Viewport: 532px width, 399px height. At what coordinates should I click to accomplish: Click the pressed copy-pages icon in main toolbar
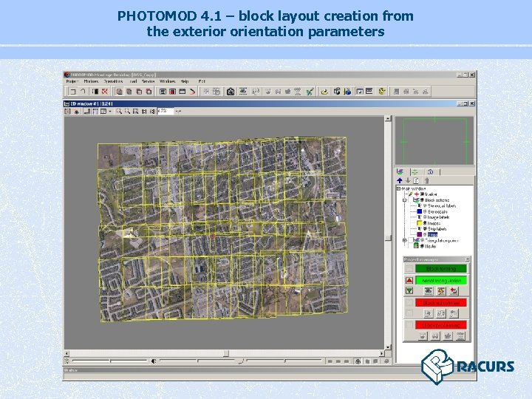119,92
